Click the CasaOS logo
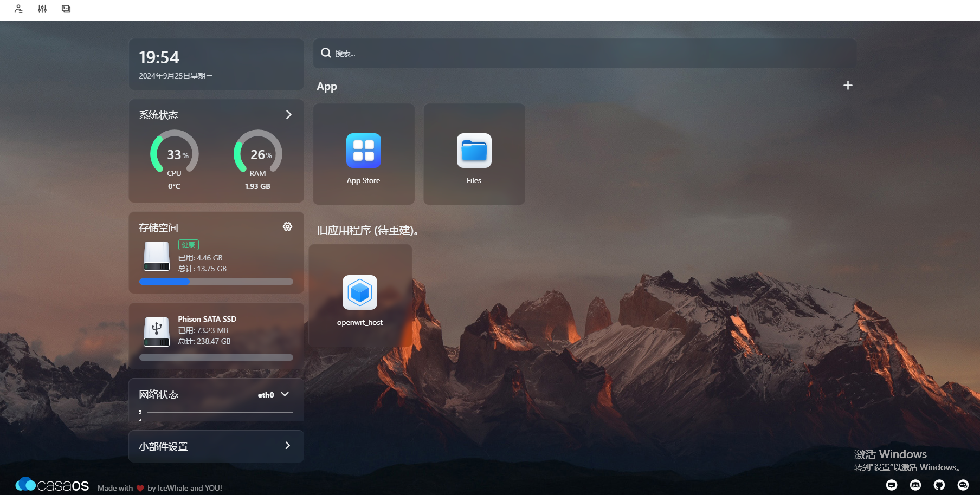980x495 pixels. tap(52, 485)
